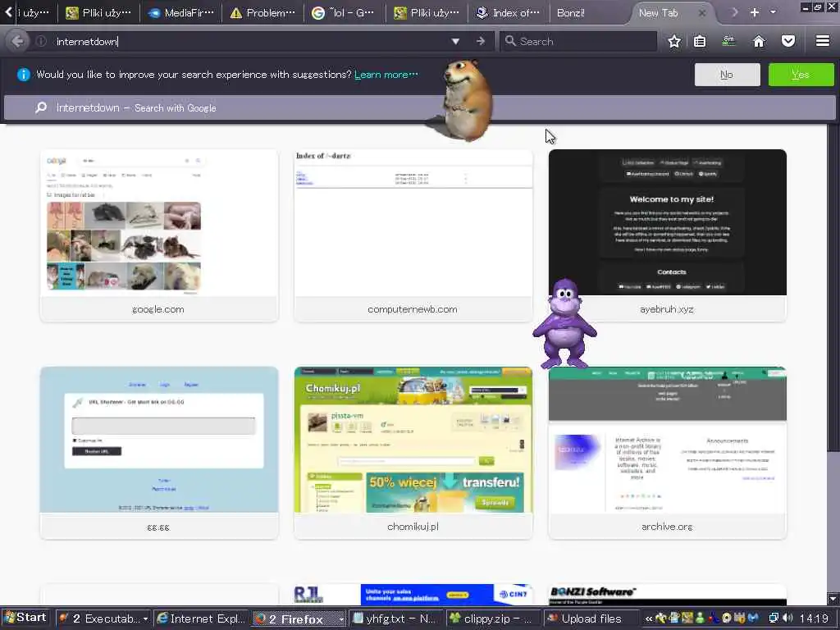840x630 pixels.
Task: Switch to the clippy.zip taskbar window
Action: pos(495,619)
